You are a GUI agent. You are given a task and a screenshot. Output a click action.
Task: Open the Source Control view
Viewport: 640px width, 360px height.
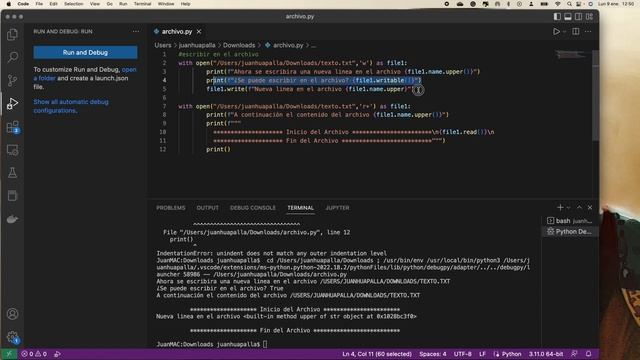pos(12,80)
